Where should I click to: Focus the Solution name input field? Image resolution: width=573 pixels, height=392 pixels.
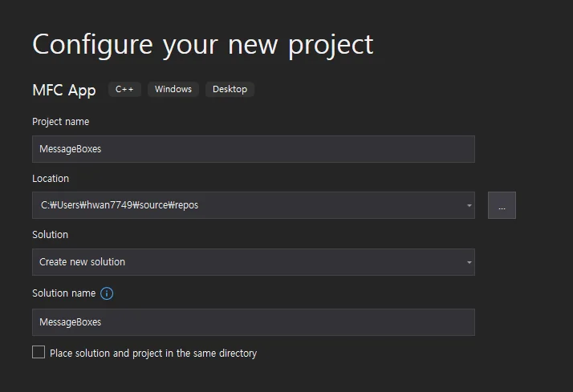[x=254, y=322]
